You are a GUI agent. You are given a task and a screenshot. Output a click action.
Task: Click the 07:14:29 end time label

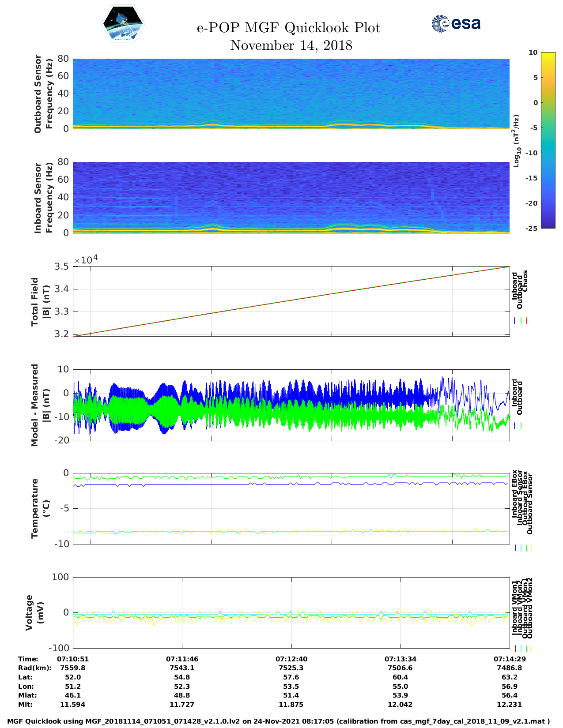(509, 659)
